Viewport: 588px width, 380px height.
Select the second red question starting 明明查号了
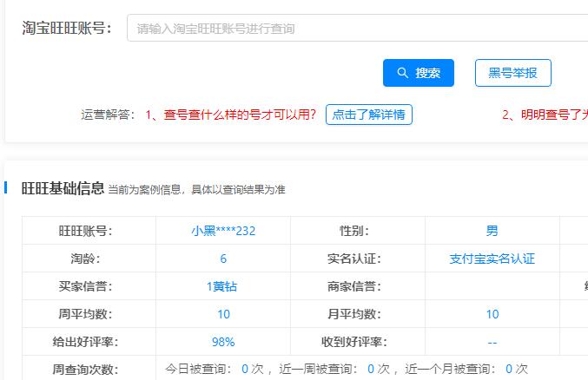(545, 115)
